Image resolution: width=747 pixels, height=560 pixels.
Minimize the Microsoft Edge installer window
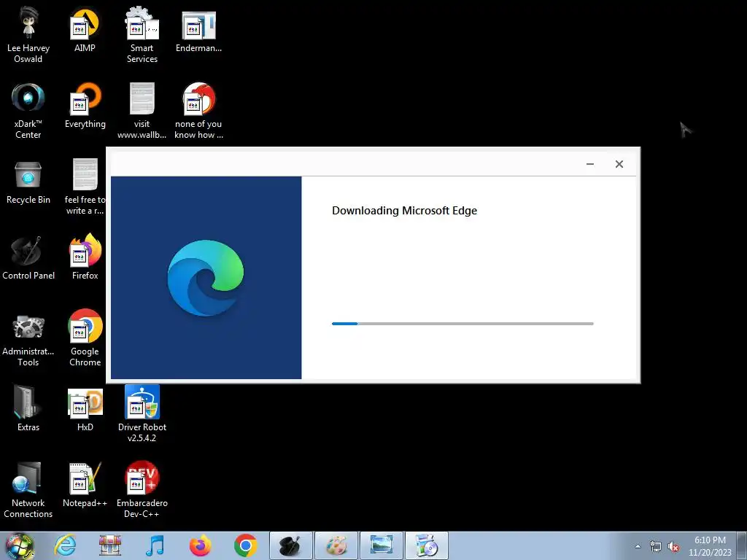pyautogui.click(x=590, y=164)
